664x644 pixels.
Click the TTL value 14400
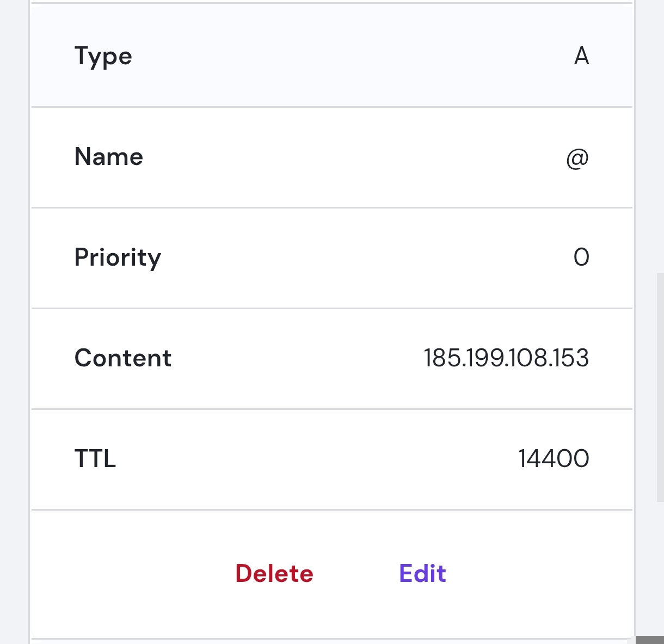coord(554,458)
